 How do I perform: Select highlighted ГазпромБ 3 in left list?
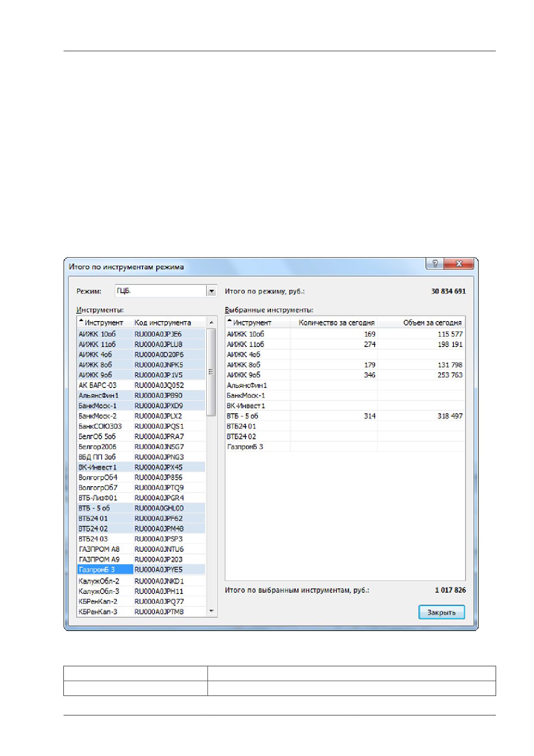141,570
